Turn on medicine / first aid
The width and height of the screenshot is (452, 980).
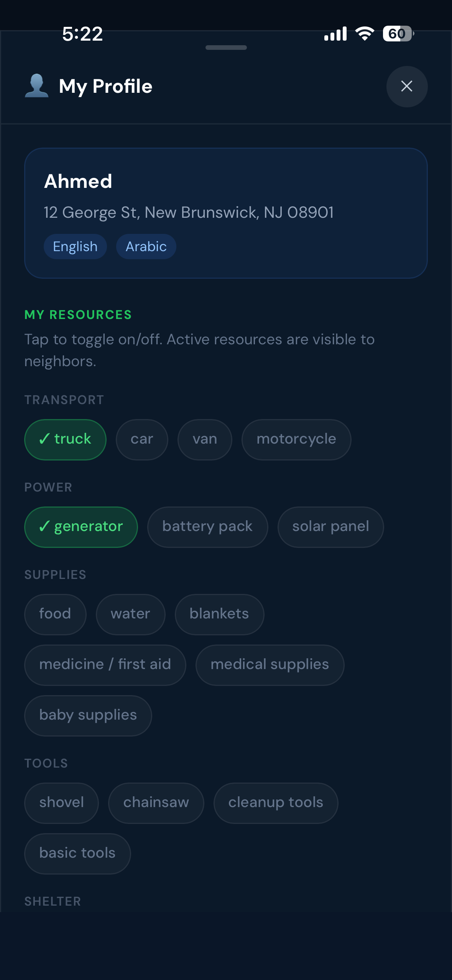(105, 665)
